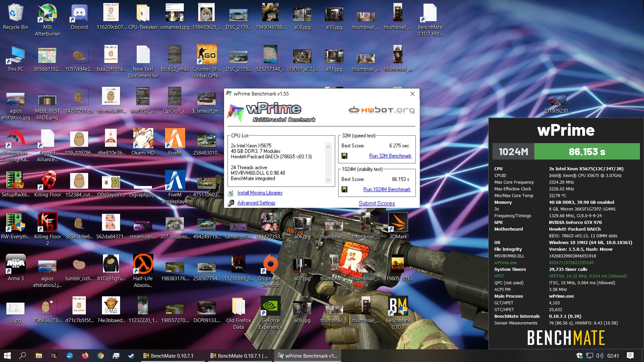This screenshot has width=644, height=362.
Task: Click the Advanced Settings wrench icon
Action: (231, 203)
